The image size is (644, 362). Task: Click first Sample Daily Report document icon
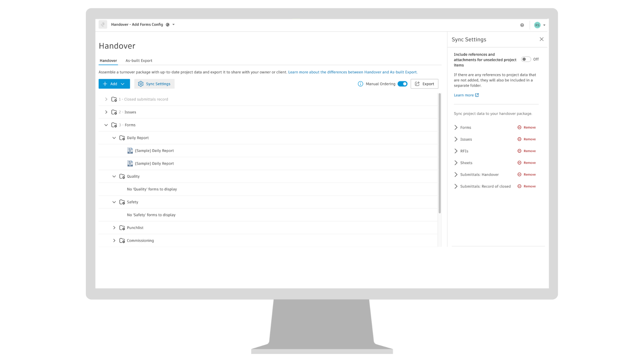tap(130, 151)
